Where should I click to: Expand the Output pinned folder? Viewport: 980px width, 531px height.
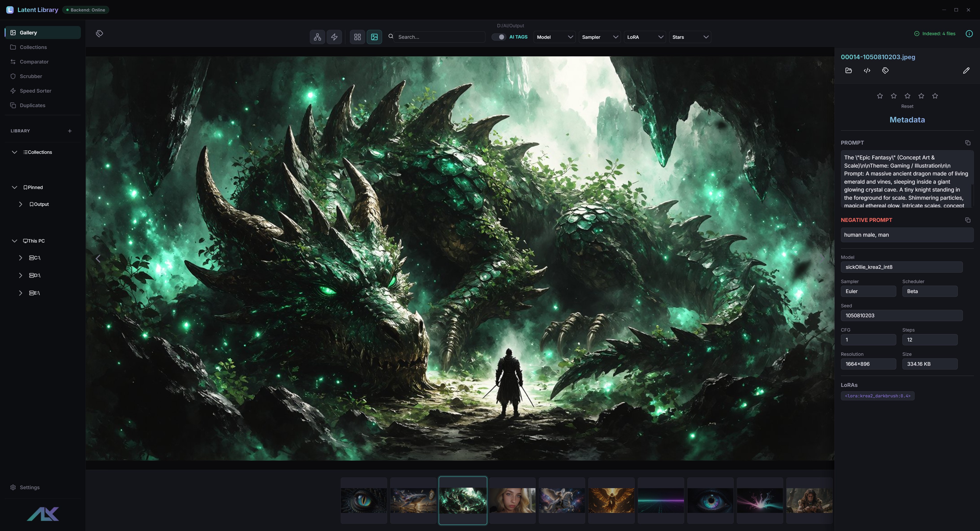click(20, 204)
